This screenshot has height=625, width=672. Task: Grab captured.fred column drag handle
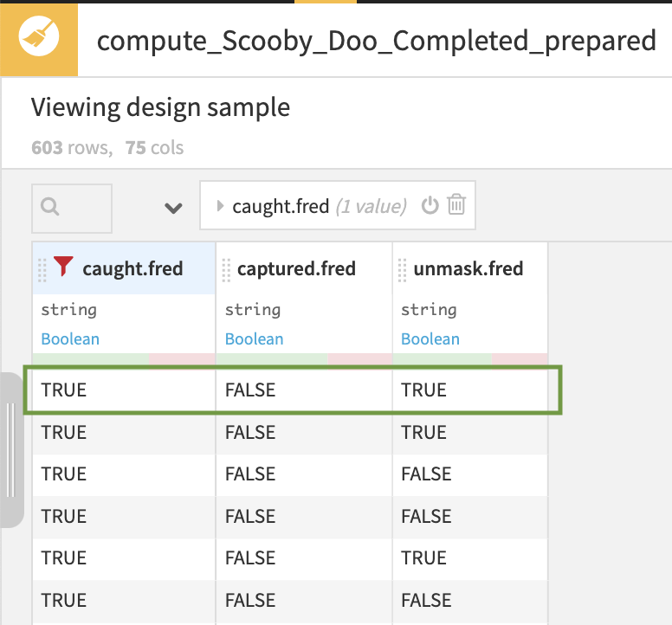coord(226,269)
